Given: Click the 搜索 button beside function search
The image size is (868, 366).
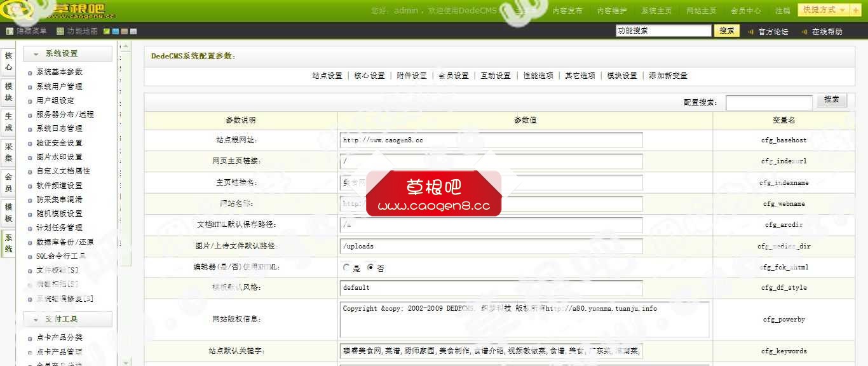Looking at the screenshot, I should pos(726,30).
